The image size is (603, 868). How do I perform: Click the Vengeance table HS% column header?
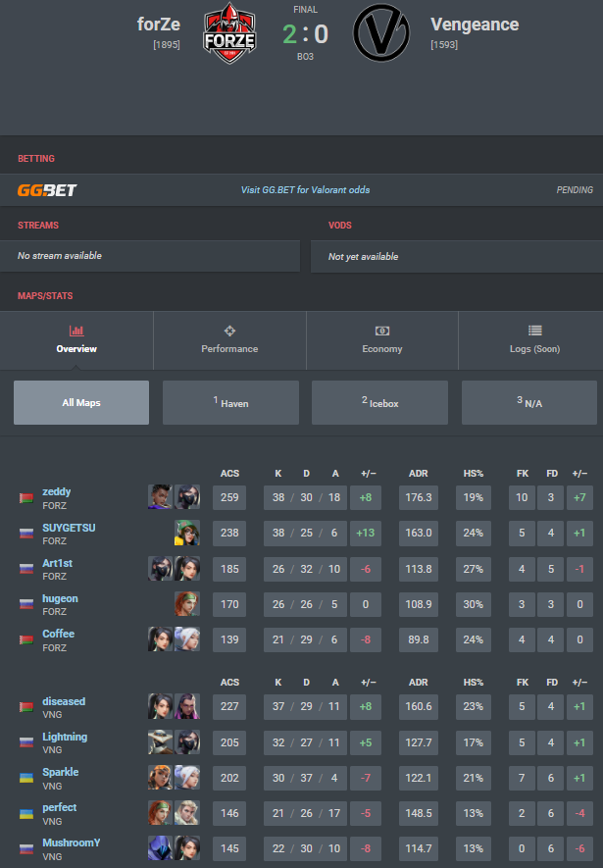tap(473, 682)
